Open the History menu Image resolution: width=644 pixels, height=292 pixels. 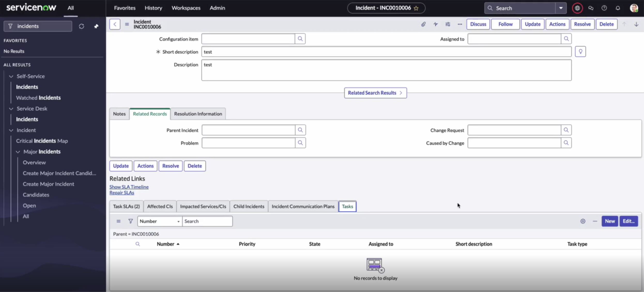(x=154, y=8)
